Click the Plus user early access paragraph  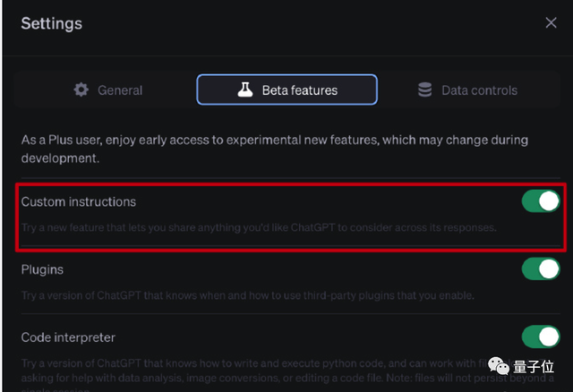274,149
